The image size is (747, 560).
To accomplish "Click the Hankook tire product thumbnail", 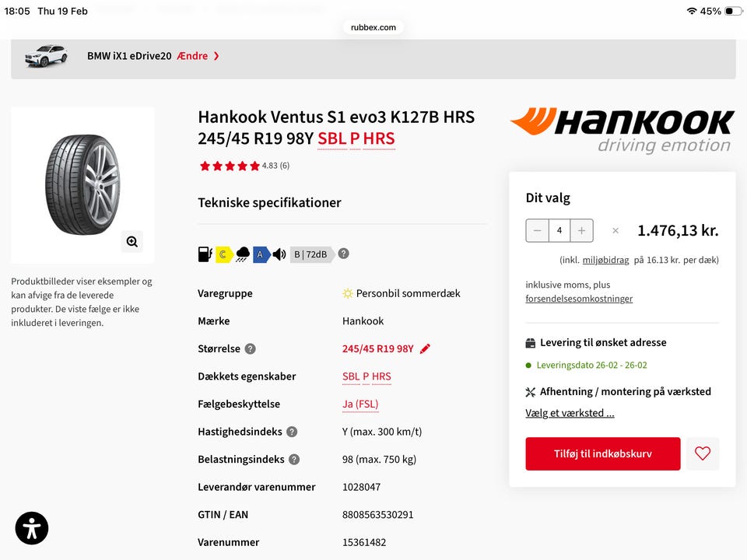I will coord(82,185).
